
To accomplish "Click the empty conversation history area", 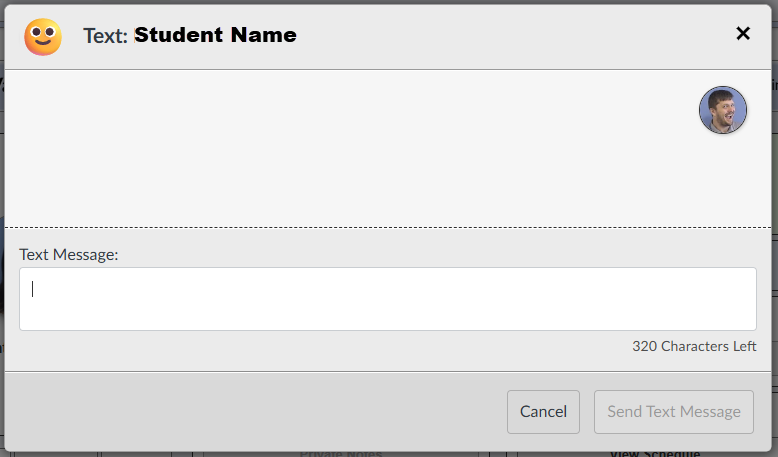I will tap(347, 149).
